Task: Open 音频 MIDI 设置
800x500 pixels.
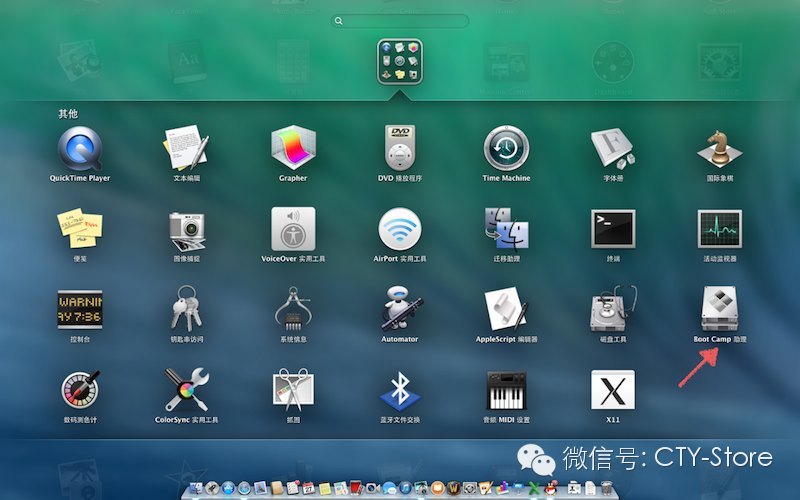Action: tap(506, 390)
